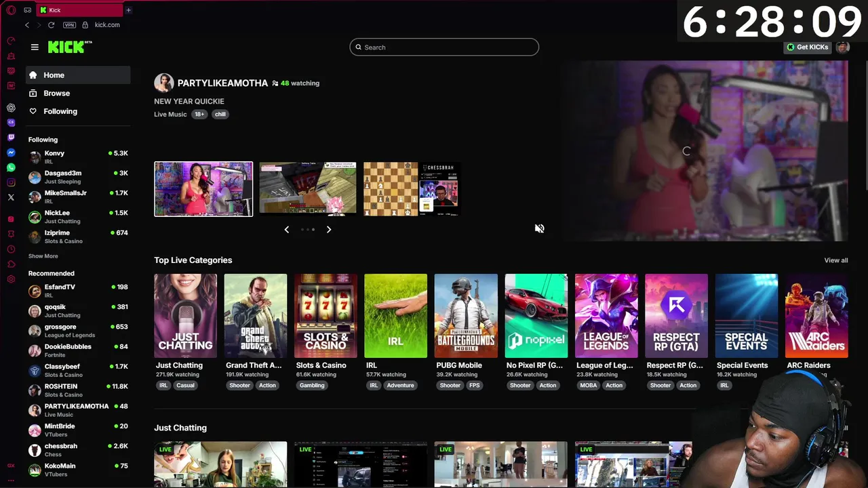The height and width of the screenshot is (488, 868).
Task: Click the MOBA tag under League of Legends
Action: pos(588,386)
